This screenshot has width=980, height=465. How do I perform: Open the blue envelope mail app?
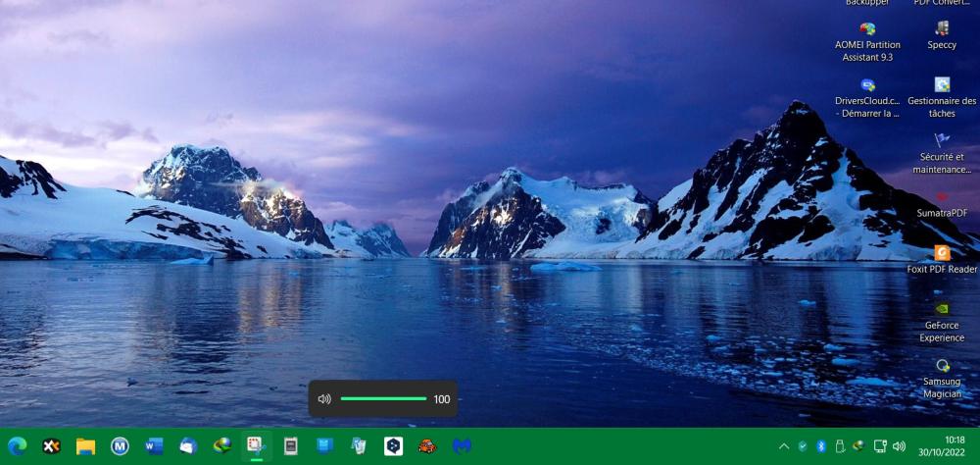(x=188, y=446)
